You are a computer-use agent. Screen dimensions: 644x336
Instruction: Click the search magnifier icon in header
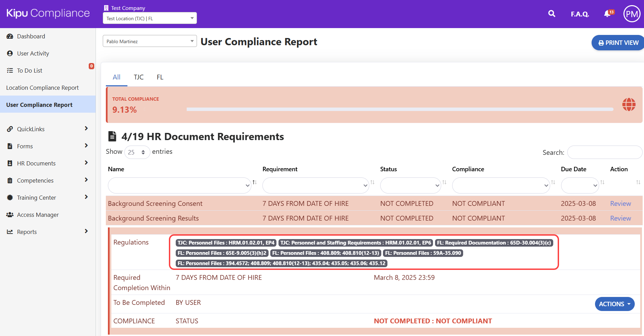tap(552, 14)
